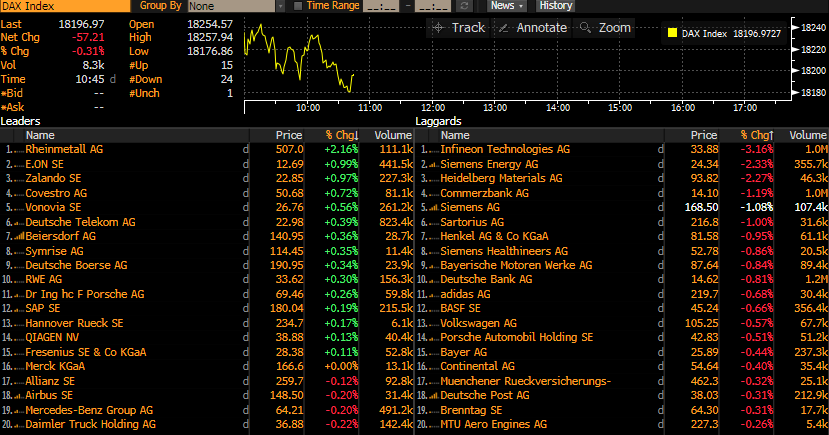The width and height of the screenshot is (829, 435).
Task: Enable the Time Range checkbox
Action: (x=298, y=6)
